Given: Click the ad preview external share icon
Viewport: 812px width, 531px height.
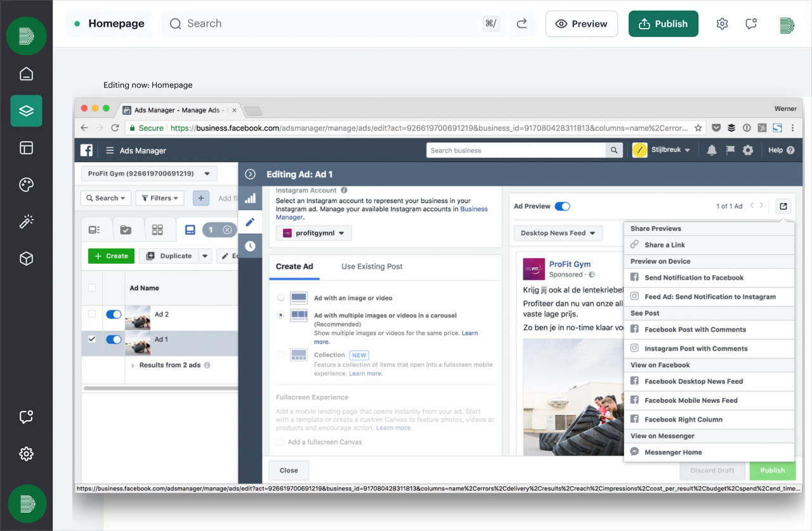Looking at the screenshot, I should pyautogui.click(x=783, y=206).
